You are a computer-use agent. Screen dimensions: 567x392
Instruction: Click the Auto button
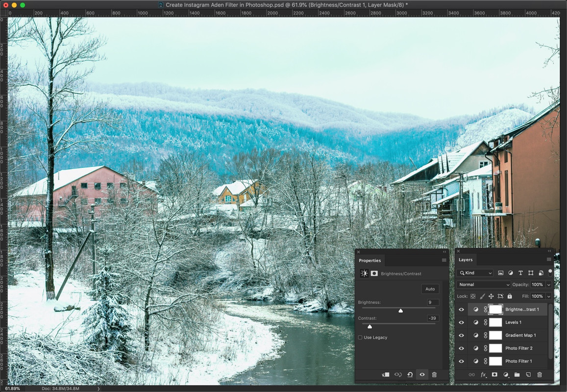pos(430,289)
